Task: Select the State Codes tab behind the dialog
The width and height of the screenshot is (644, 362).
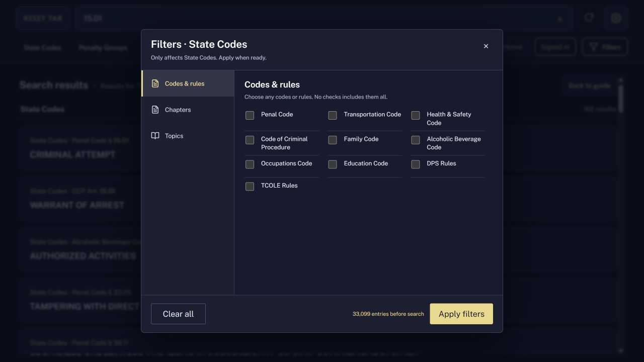Action: coord(42,48)
